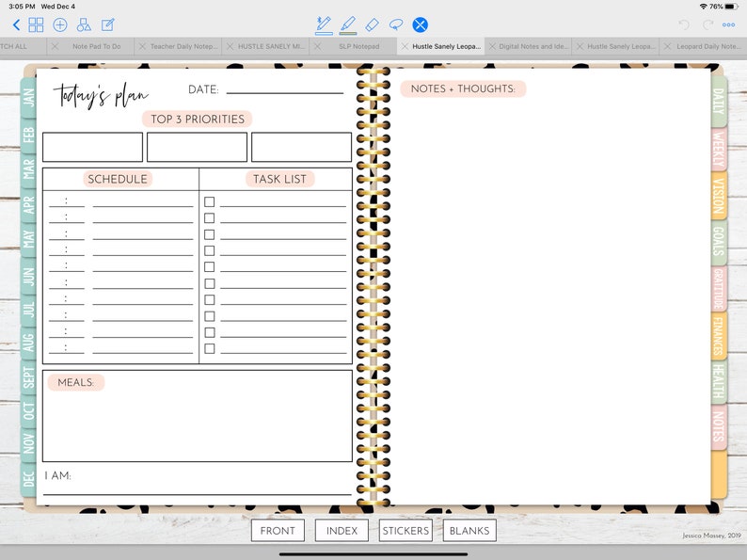Check the fifth Task List checkbox
The width and height of the screenshot is (747, 560).
coord(209,267)
